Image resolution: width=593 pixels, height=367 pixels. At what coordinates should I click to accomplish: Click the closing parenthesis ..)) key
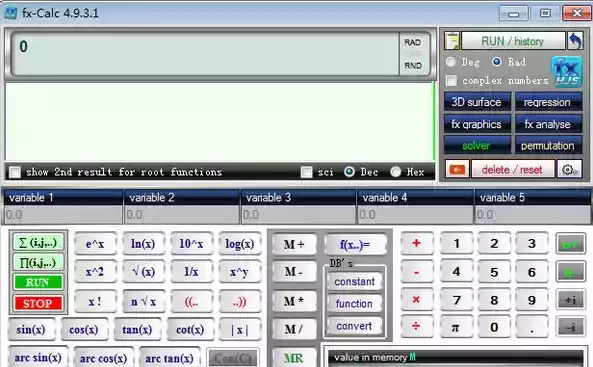click(240, 302)
